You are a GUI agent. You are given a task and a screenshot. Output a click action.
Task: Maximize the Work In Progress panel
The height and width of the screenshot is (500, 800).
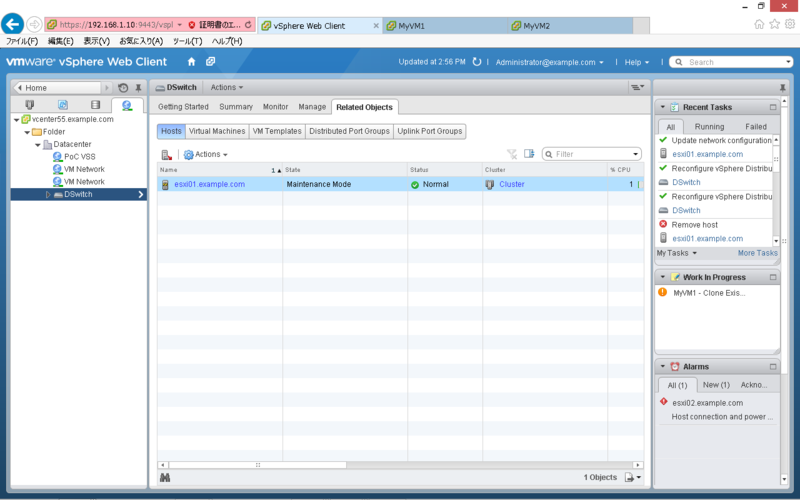pyautogui.click(x=773, y=277)
